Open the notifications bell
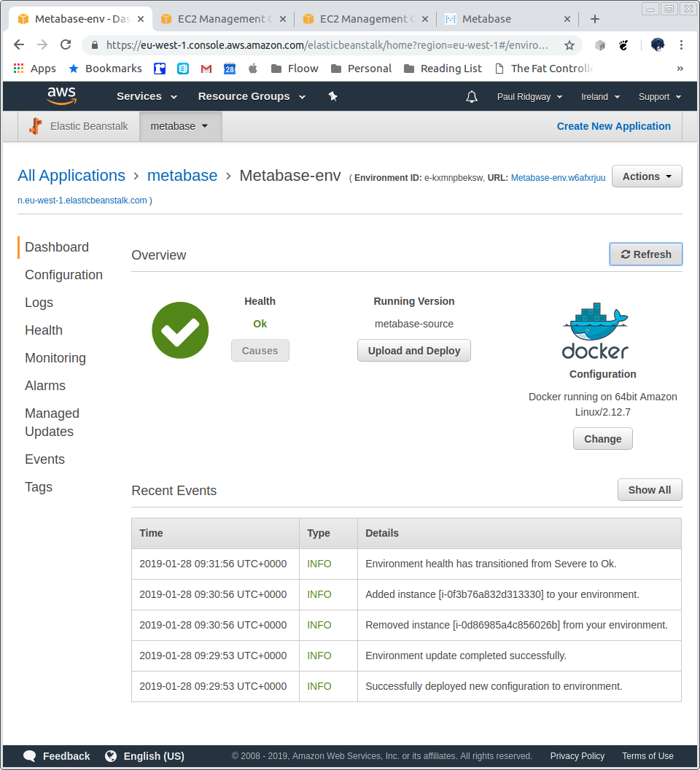The image size is (700, 770). click(471, 96)
